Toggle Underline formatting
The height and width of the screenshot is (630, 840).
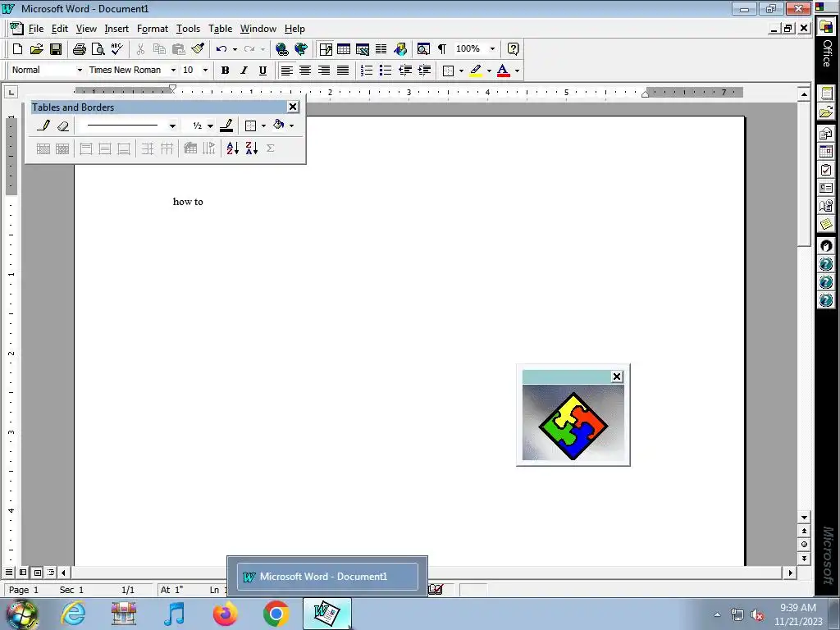pyautogui.click(x=262, y=71)
